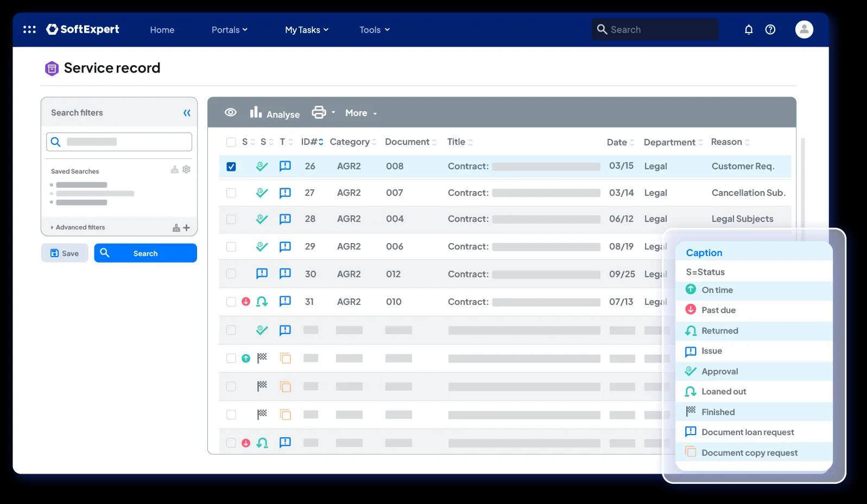Screen dimensions: 867x504
Task: Click the returned arrow icon in row 31
Action: (x=262, y=301)
